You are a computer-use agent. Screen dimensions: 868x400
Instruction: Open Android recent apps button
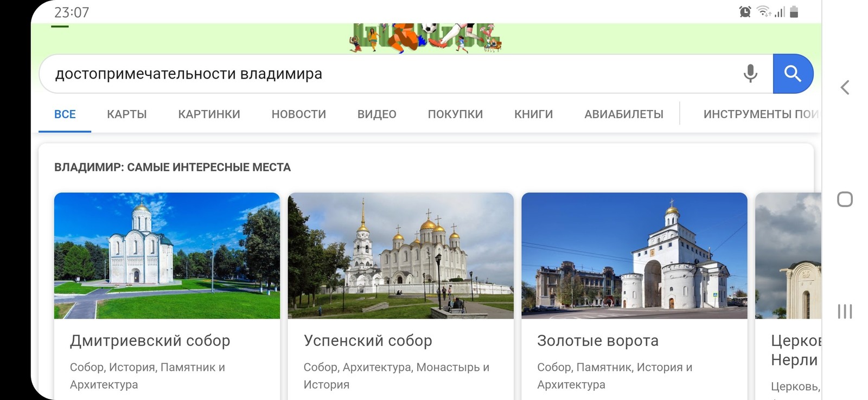tap(845, 311)
